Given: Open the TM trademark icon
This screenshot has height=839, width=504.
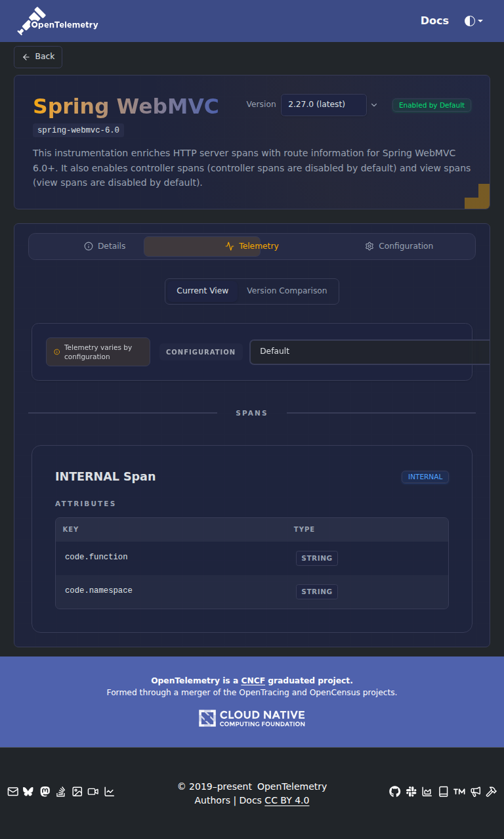Looking at the screenshot, I should 459,792.
